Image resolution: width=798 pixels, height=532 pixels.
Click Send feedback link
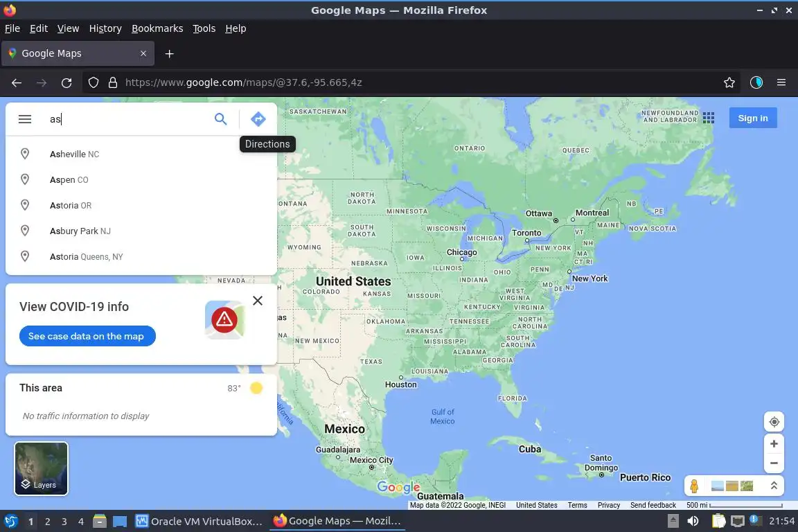click(x=653, y=505)
